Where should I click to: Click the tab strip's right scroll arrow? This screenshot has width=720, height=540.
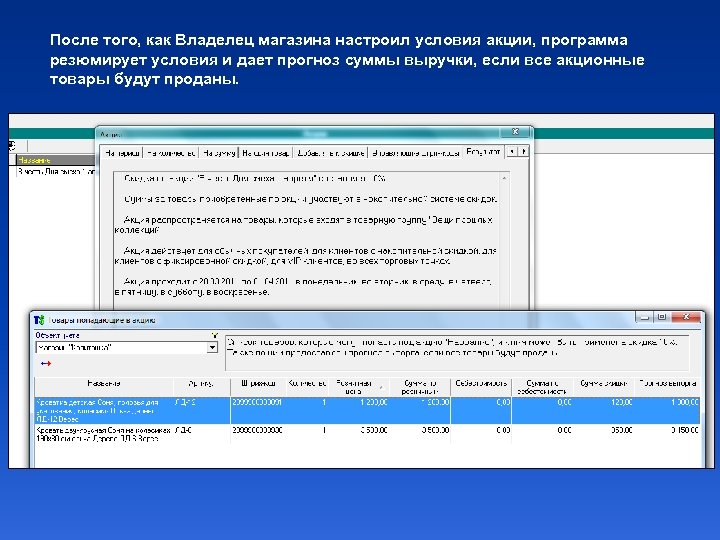[x=523, y=151]
